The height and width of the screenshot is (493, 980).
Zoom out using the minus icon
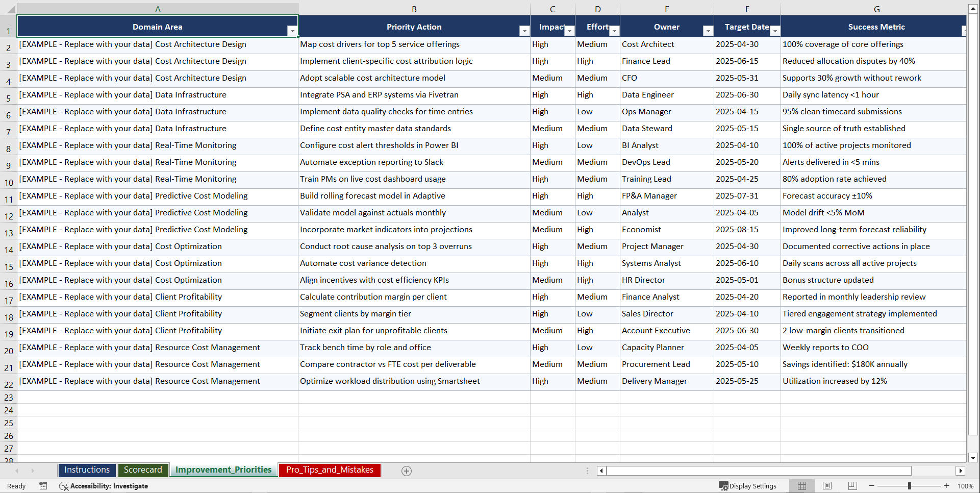[x=871, y=486]
